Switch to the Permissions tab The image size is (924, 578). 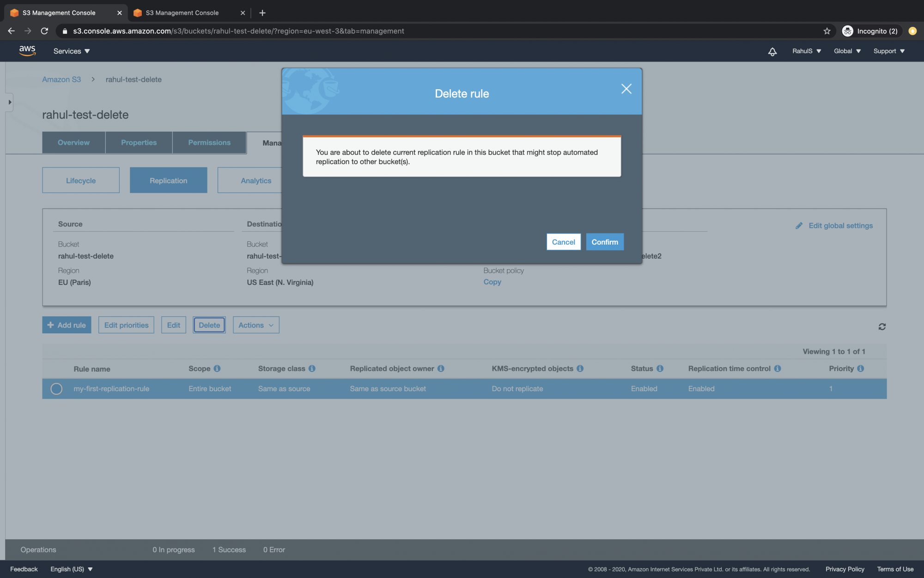pyautogui.click(x=209, y=142)
